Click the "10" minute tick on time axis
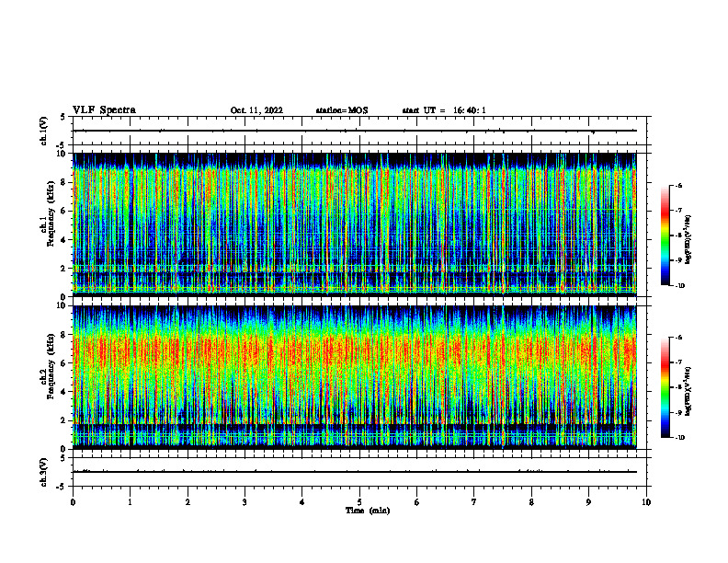 pos(646,502)
